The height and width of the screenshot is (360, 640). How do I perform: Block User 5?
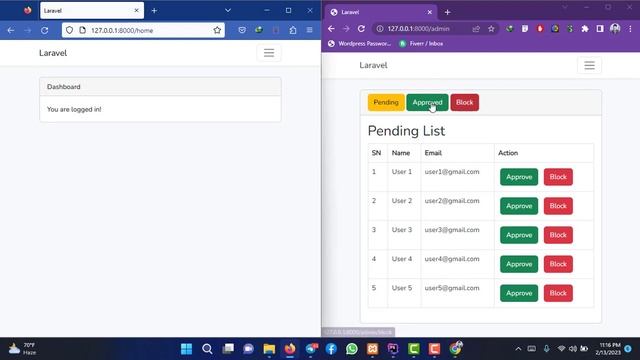tap(558, 293)
